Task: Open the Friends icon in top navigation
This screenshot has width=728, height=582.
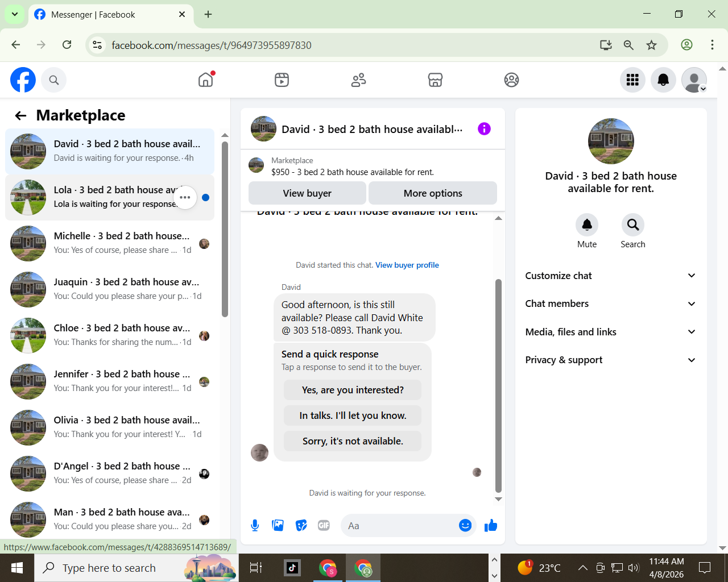Action: [x=358, y=80]
